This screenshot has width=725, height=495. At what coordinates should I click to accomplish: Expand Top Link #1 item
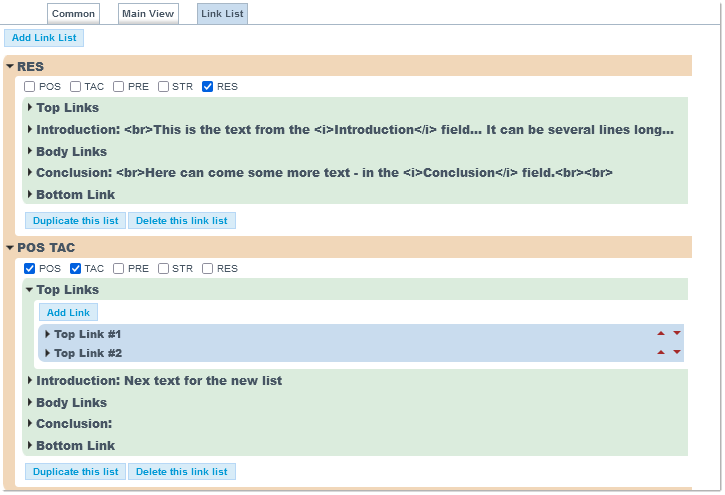tap(47, 334)
